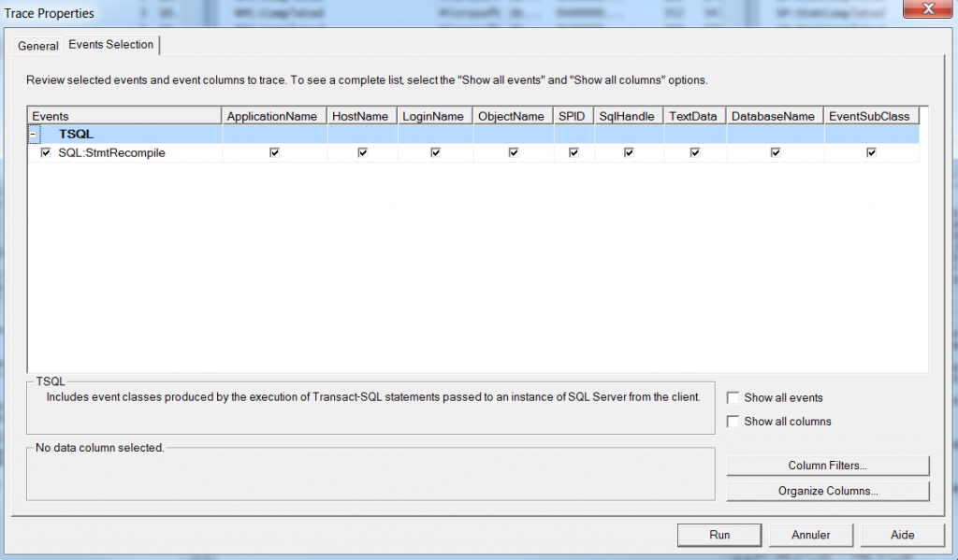Uncheck the SqlHandle column

click(x=628, y=152)
